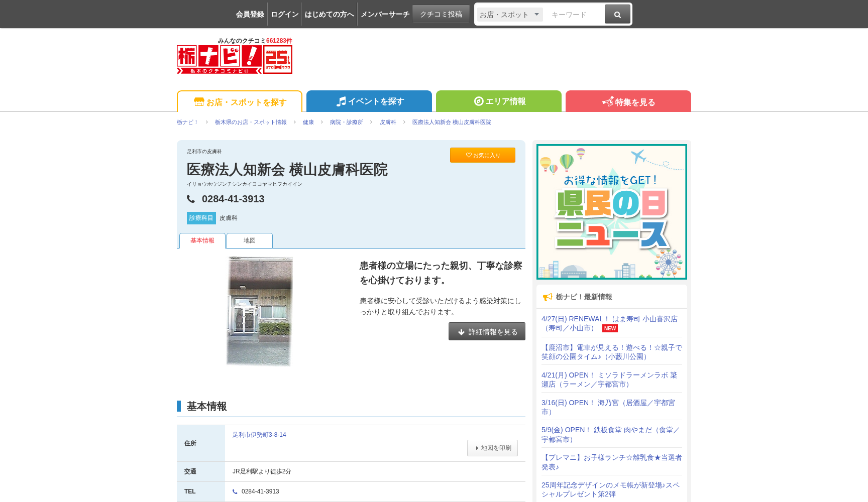Open the エリア情報 navigation tab
This screenshot has width=868, height=502.
[x=499, y=101]
